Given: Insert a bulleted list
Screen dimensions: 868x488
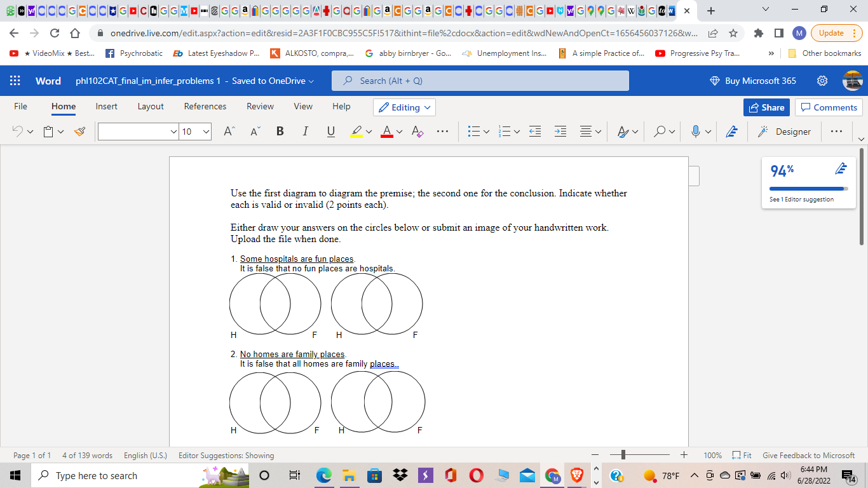Looking at the screenshot, I should (x=473, y=132).
